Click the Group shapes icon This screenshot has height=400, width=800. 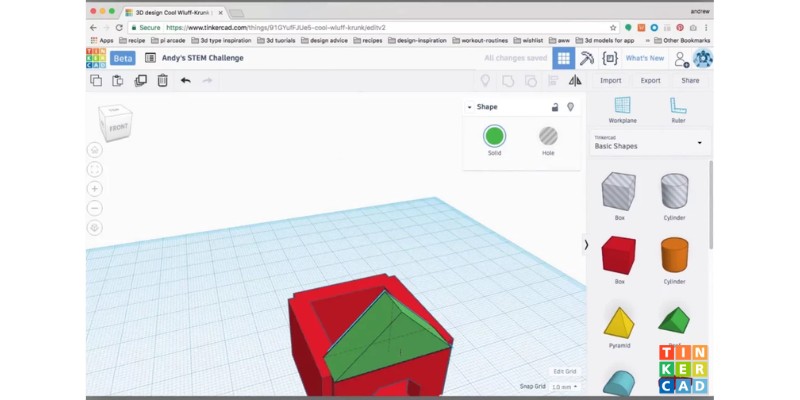[508, 81]
